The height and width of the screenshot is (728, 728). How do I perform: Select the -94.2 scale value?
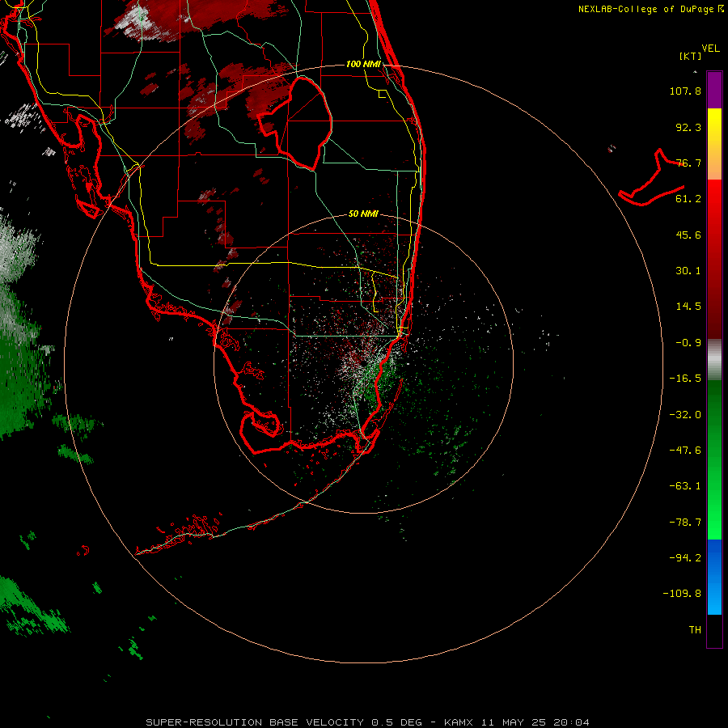[x=685, y=558]
